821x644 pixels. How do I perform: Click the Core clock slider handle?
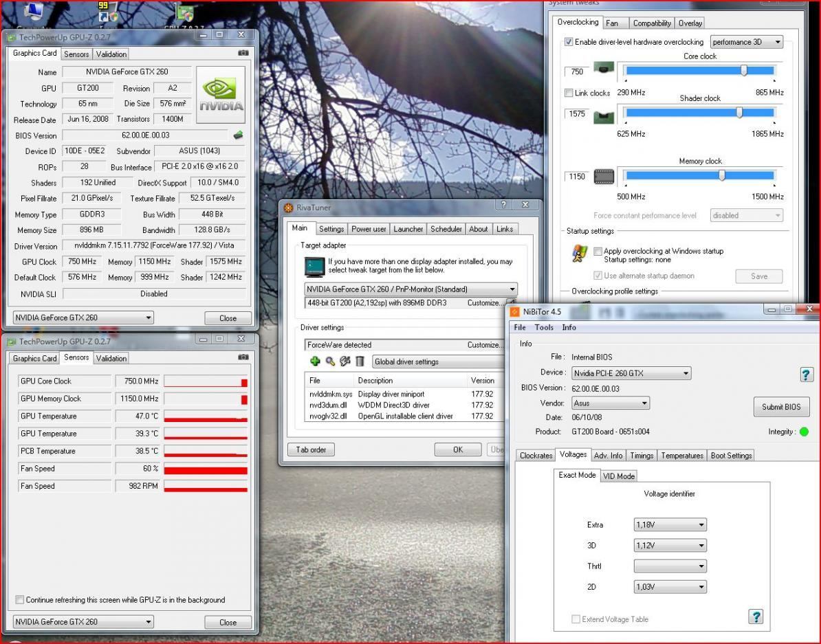[x=744, y=70]
